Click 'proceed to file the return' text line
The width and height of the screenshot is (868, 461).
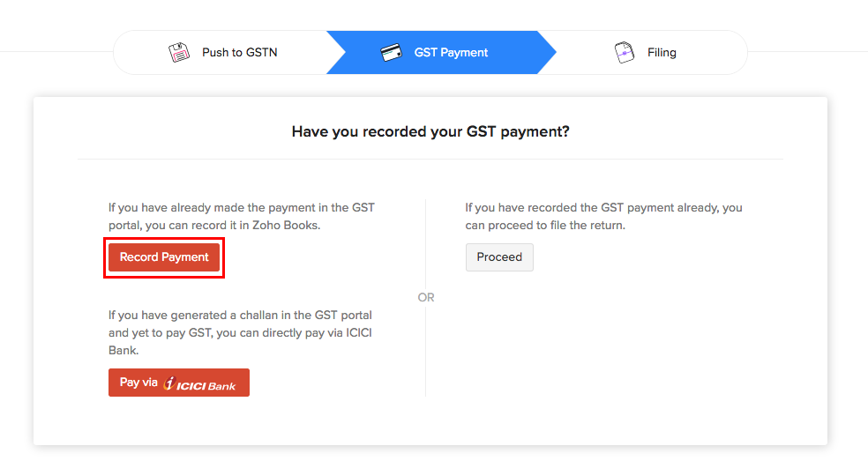[x=545, y=226]
